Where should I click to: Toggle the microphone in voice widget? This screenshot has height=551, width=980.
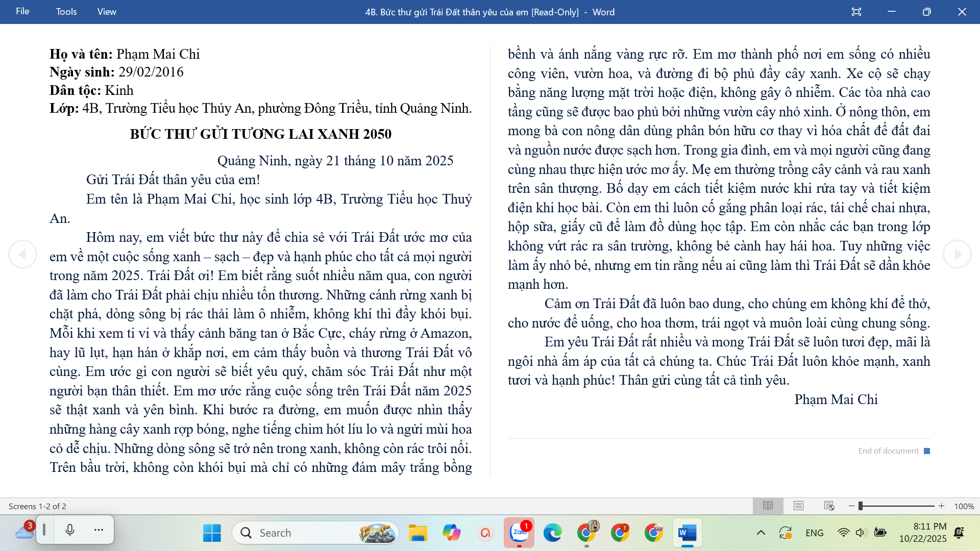coord(70,530)
